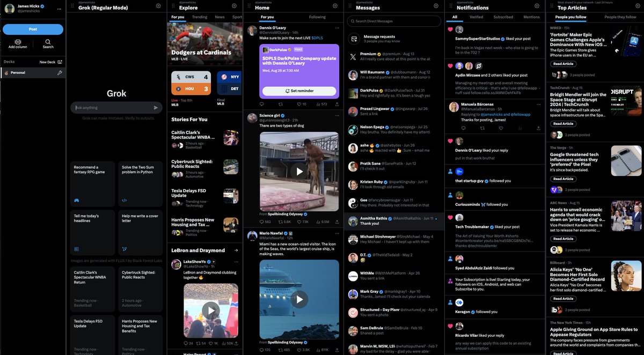Select Mentions tab in Notifications
The image size is (644, 355).
point(531,17)
